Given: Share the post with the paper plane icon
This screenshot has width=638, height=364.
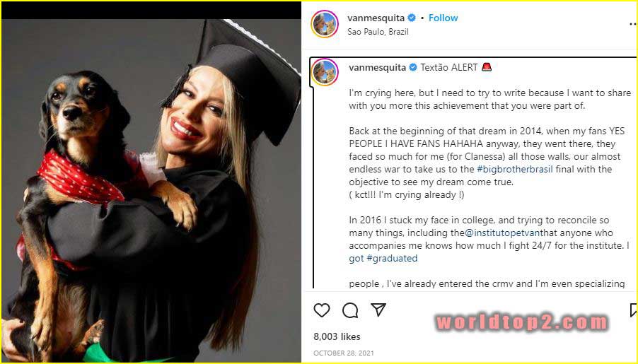Looking at the screenshot, I should [378, 310].
